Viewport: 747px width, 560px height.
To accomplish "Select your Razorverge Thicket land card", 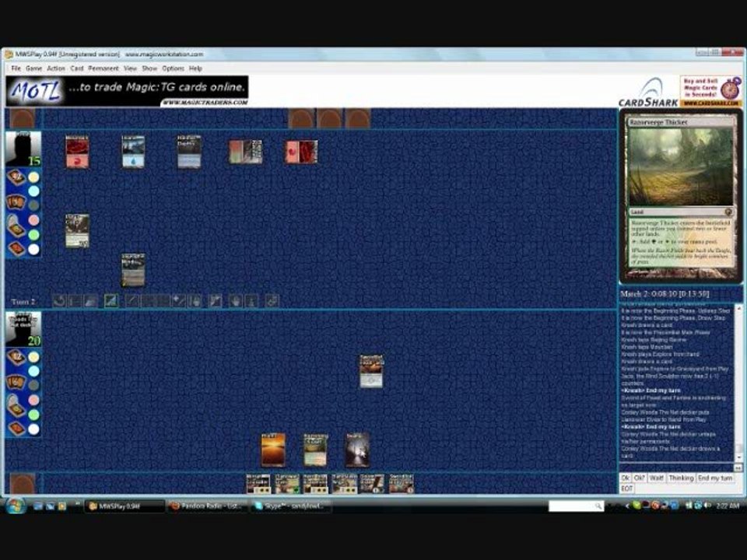I will [315, 450].
